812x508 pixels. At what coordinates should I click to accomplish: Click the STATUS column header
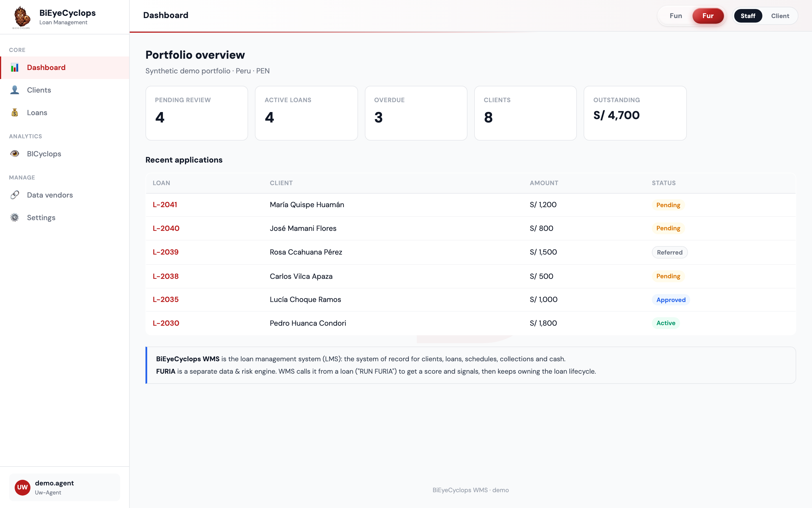tap(664, 183)
